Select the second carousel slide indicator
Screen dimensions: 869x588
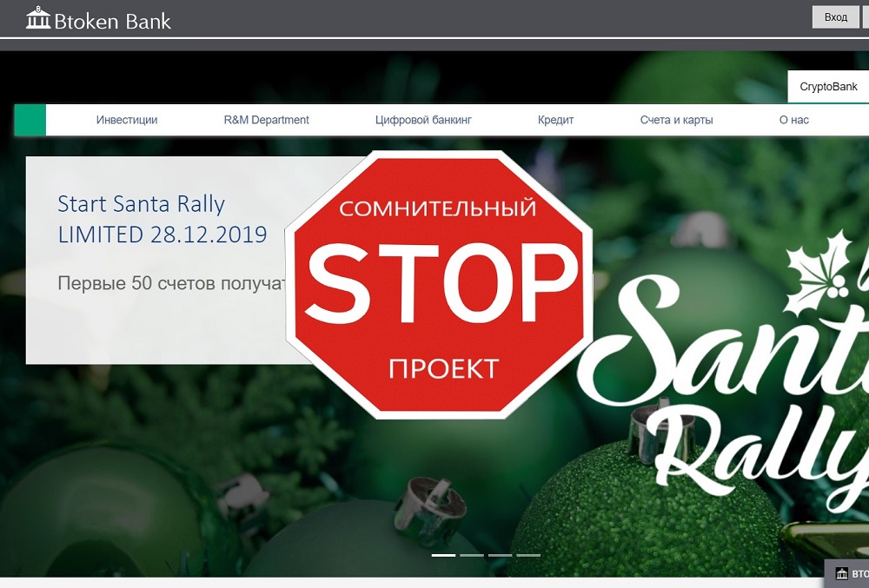(472, 555)
